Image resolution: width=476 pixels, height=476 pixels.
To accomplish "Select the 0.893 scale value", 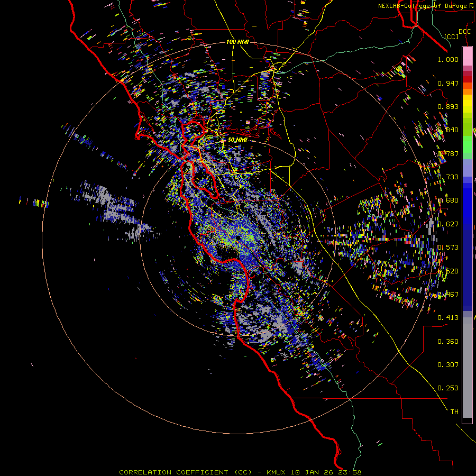I will click(448, 106).
